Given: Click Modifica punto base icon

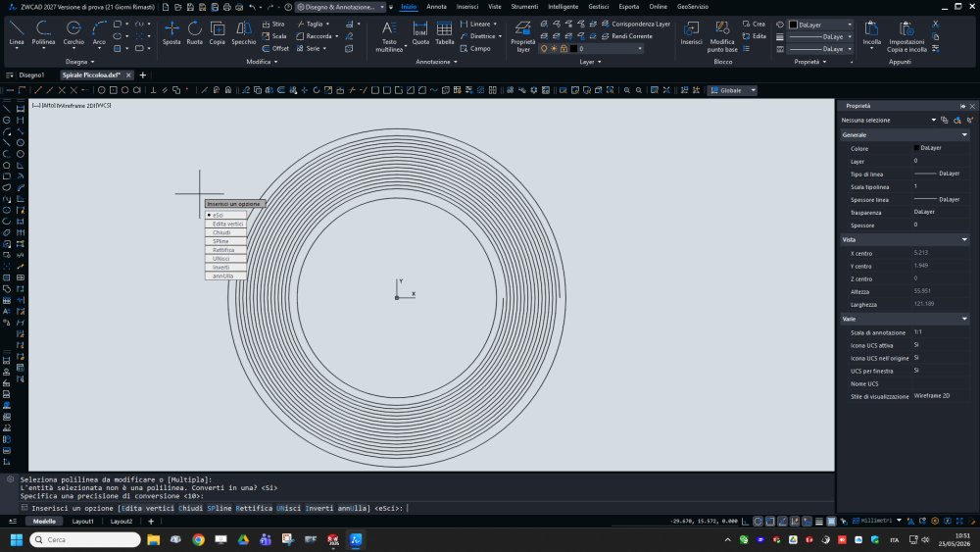Looking at the screenshot, I should [722, 36].
